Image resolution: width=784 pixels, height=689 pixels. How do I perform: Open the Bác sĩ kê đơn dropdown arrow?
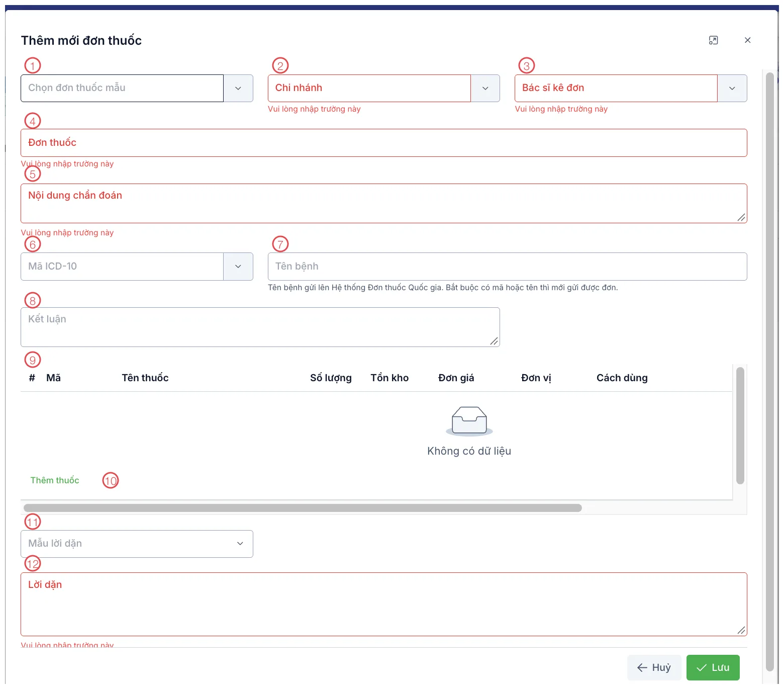(x=732, y=88)
